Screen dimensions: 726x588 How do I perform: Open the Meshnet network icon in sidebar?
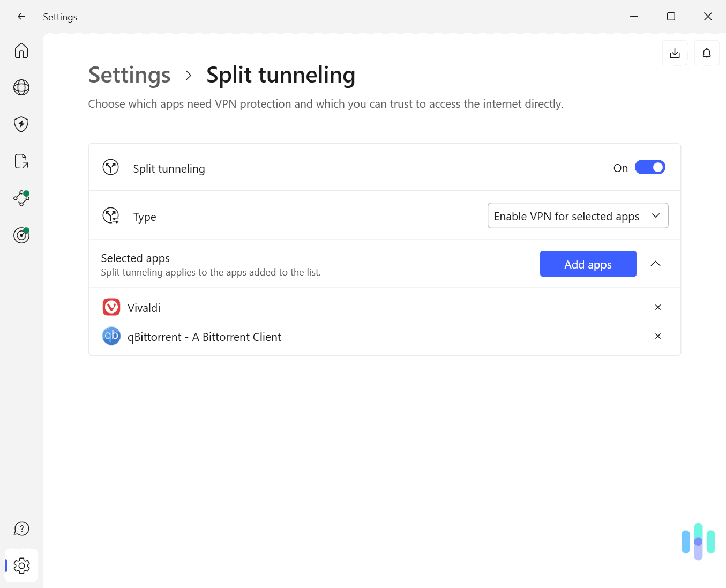(x=21, y=198)
